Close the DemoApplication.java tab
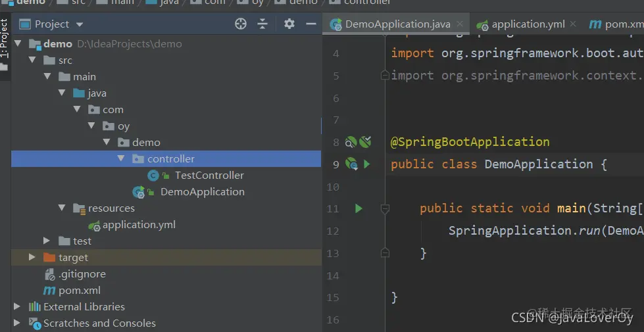644x332 pixels. pos(460,24)
